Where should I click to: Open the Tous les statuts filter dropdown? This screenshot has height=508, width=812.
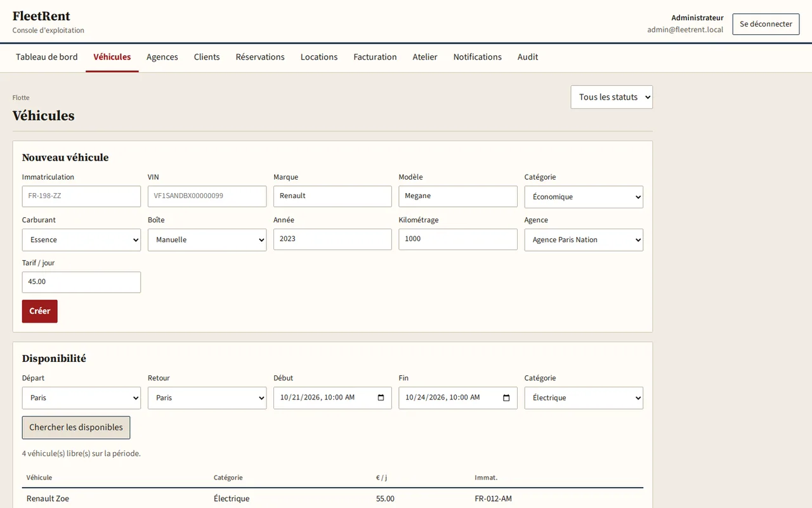click(x=612, y=97)
